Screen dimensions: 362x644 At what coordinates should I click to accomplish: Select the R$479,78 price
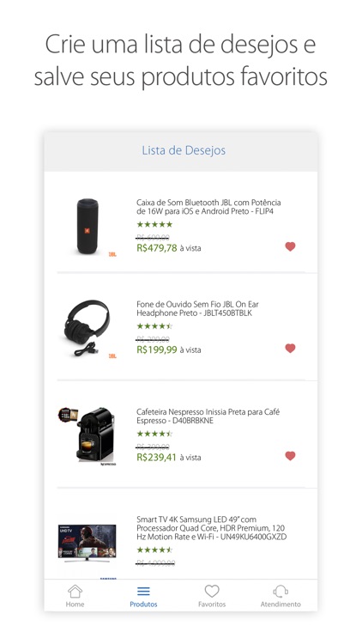157,248
